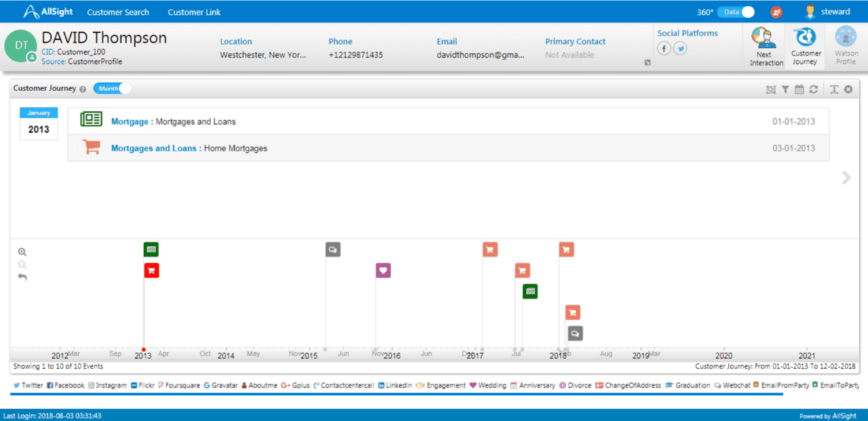
Task: Click the timeline undo arrow
Action: coord(22,277)
